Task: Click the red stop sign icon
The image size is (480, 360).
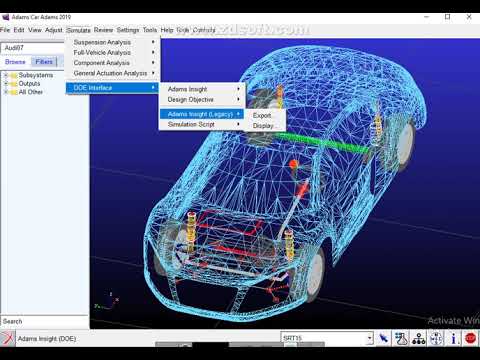Action: 471,339
